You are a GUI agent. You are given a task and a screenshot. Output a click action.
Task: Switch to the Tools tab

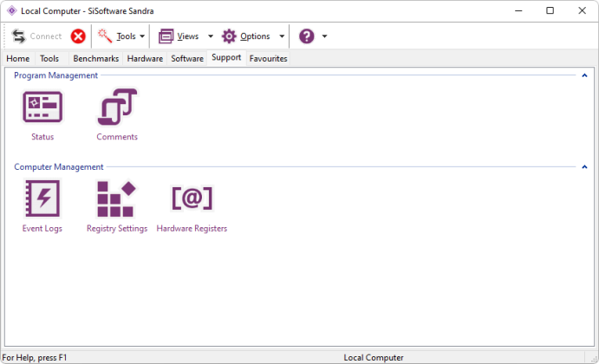(49, 58)
